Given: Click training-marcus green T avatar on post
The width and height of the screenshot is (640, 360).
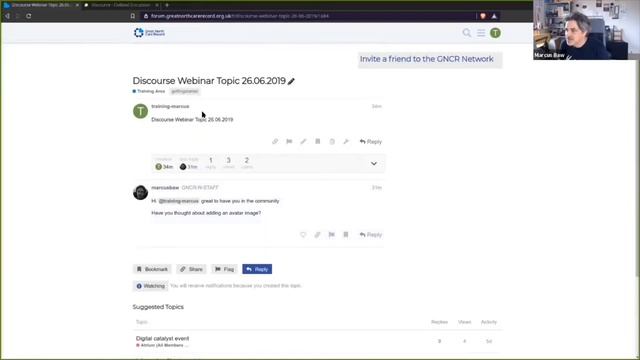Looking at the screenshot, I should [140, 111].
